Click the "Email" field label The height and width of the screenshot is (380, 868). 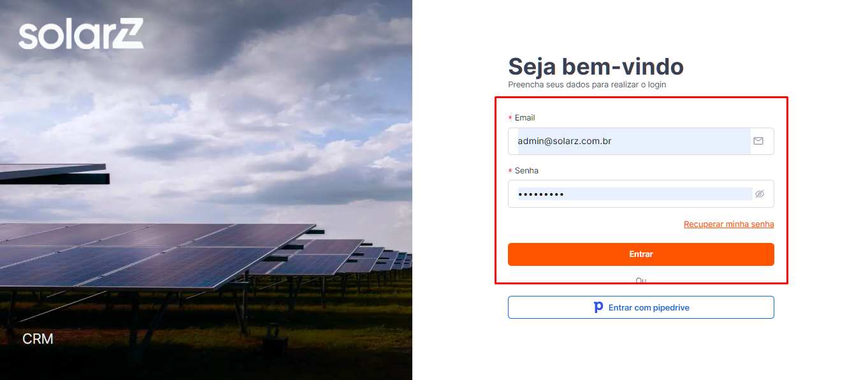click(x=525, y=117)
